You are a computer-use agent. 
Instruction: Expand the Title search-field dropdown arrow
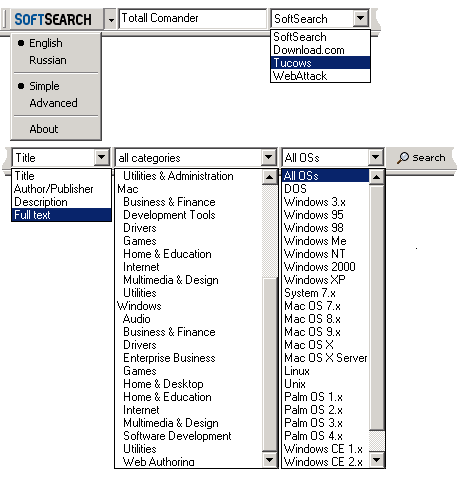(102, 157)
